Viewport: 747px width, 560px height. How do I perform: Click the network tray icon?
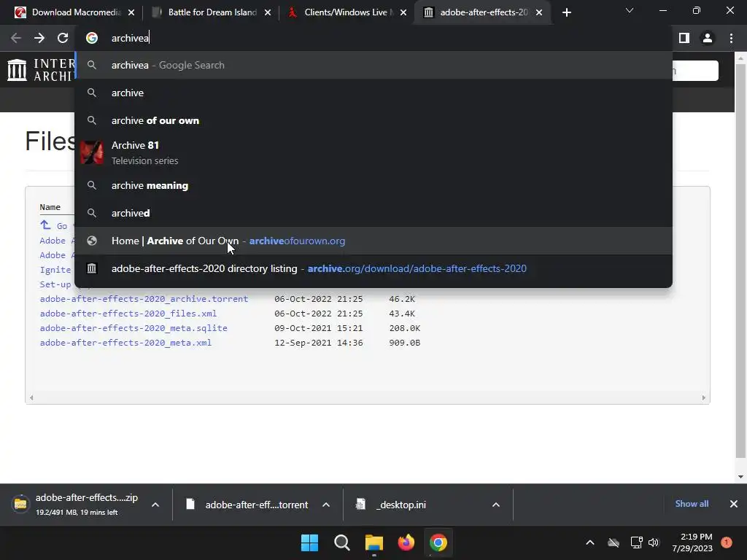(636, 542)
